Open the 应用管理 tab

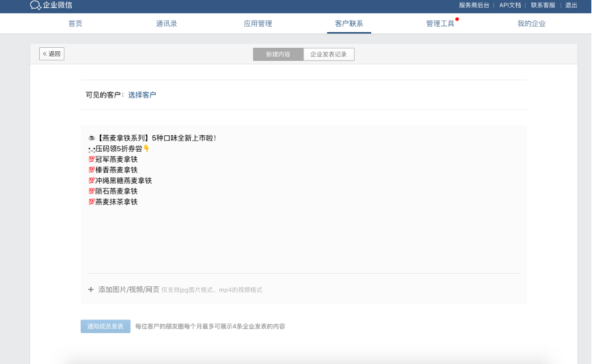(258, 23)
